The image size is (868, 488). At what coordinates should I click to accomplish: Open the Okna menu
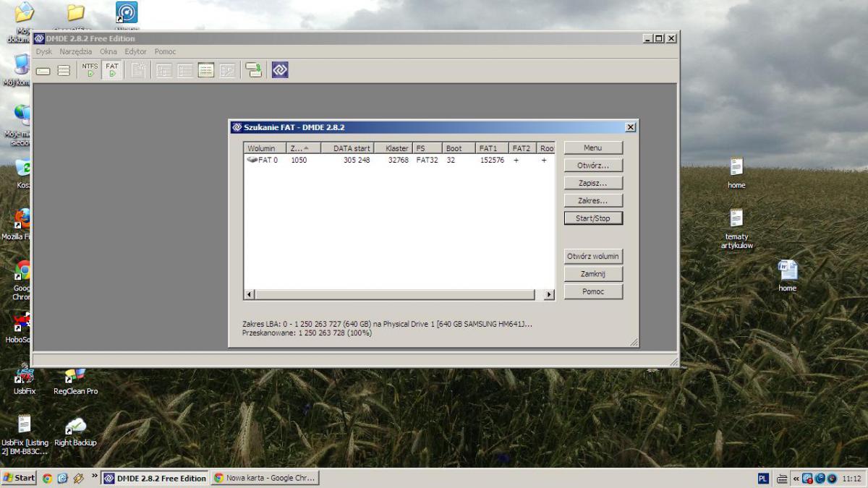tap(109, 51)
